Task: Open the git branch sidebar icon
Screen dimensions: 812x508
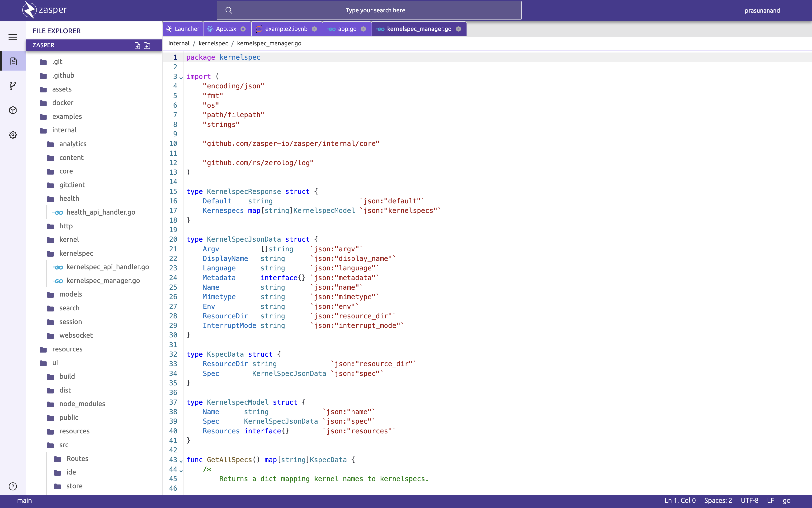Action: [13, 86]
